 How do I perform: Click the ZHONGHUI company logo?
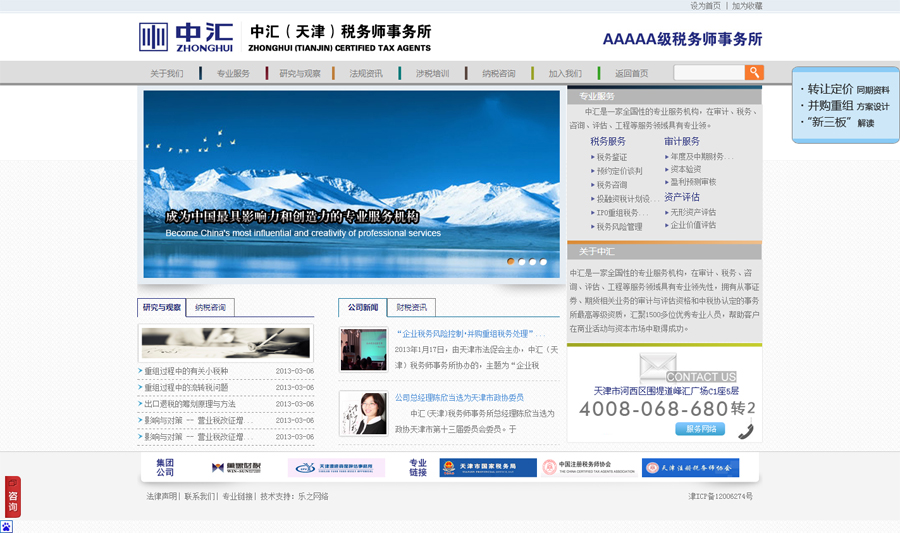click(x=186, y=37)
